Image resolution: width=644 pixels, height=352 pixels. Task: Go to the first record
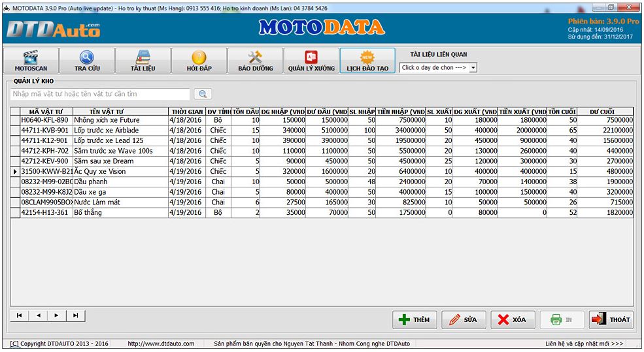[20, 315]
